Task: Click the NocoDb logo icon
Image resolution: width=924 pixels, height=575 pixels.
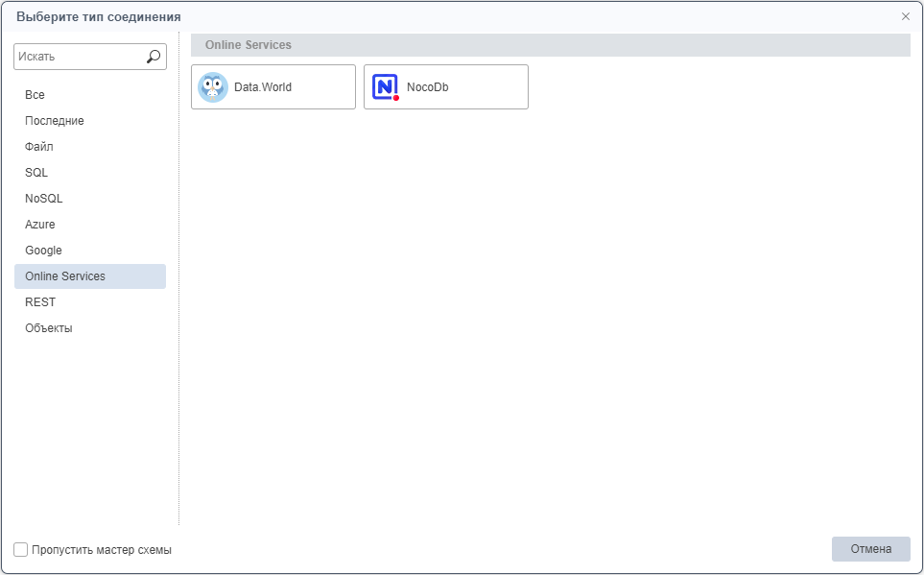Action: [385, 87]
